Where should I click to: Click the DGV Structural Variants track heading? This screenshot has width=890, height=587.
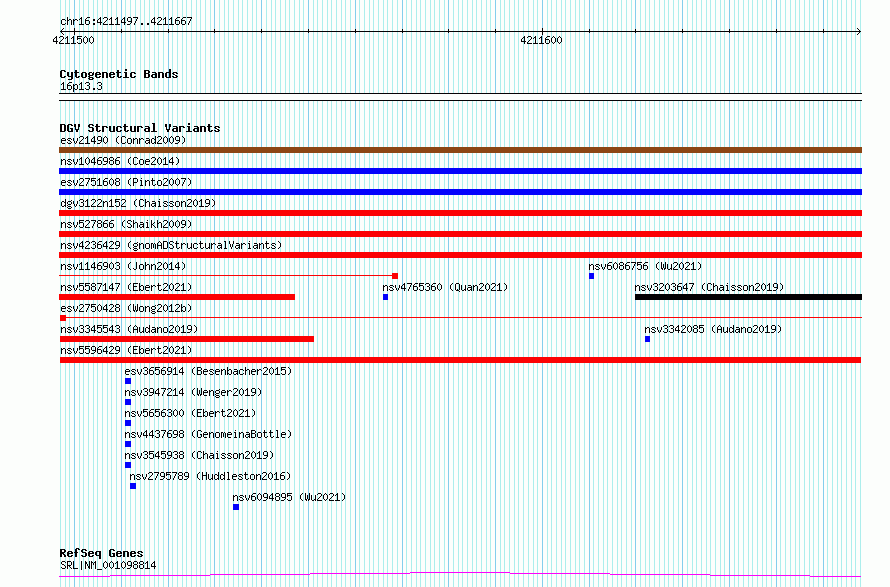[x=140, y=128]
